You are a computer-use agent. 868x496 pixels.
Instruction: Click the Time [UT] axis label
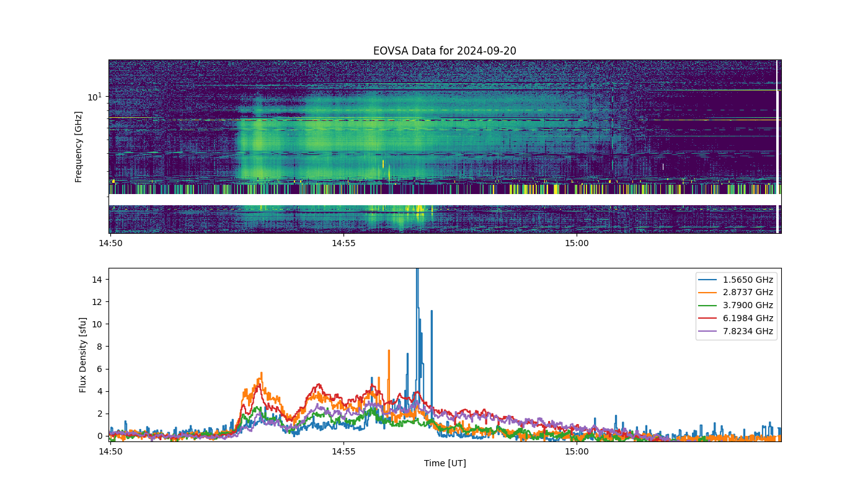point(445,463)
